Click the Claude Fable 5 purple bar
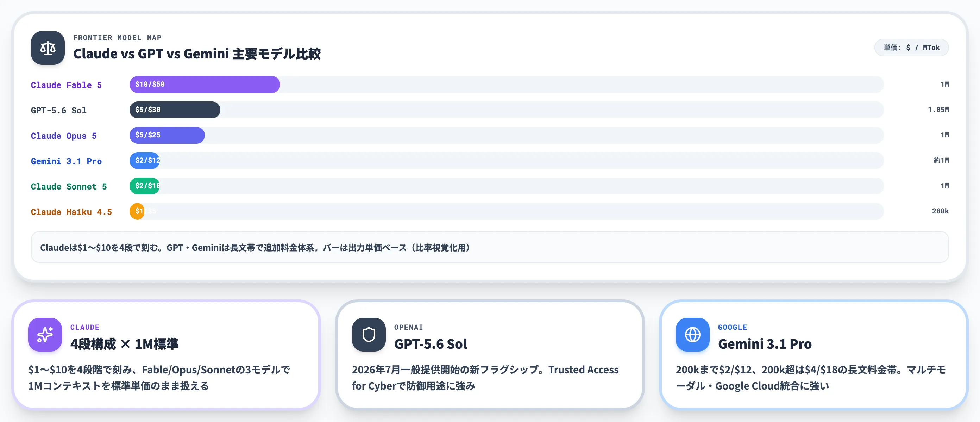 coord(205,85)
